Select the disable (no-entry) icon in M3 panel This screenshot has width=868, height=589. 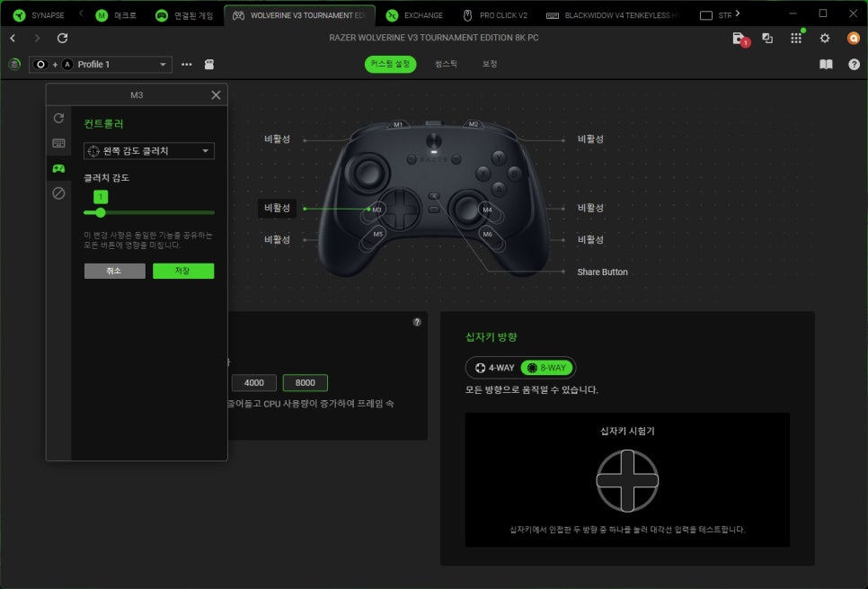click(58, 193)
